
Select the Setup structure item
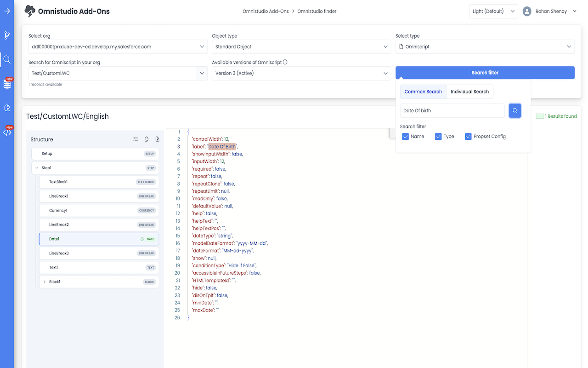point(95,154)
